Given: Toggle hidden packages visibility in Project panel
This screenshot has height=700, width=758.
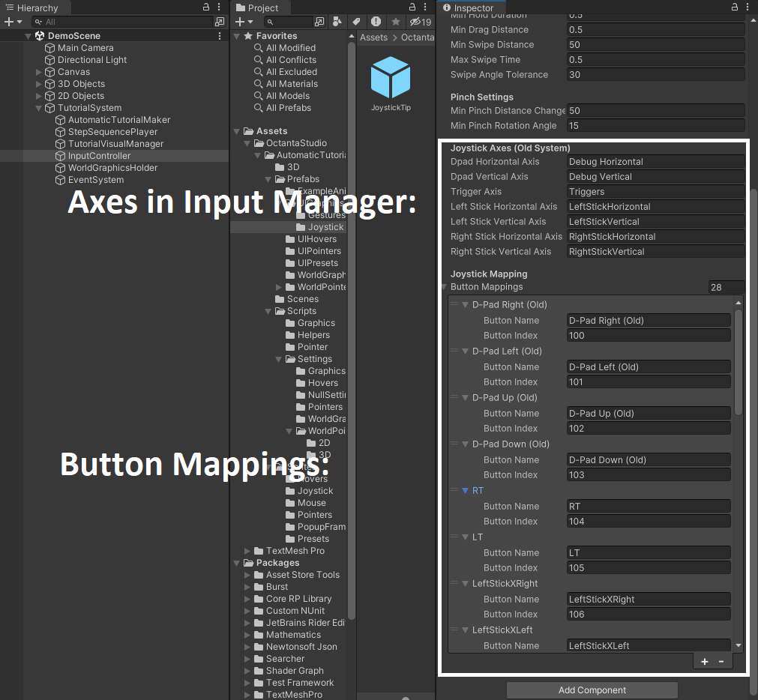Looking at the screenshot, I should [421, 22].
